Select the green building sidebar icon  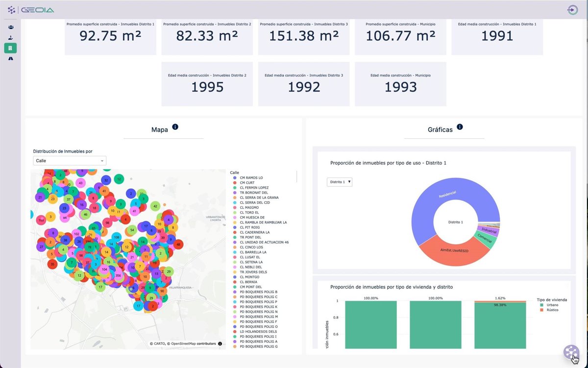click(11, 48)
